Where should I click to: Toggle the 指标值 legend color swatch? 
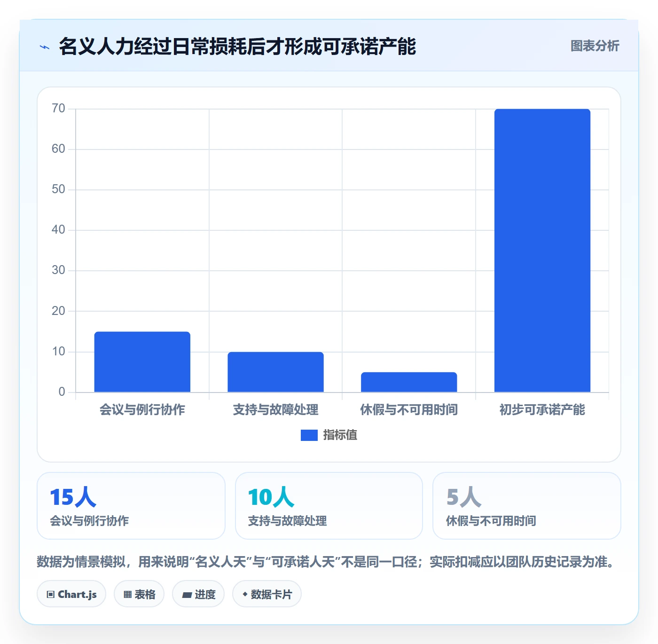(x=309, y=435)
